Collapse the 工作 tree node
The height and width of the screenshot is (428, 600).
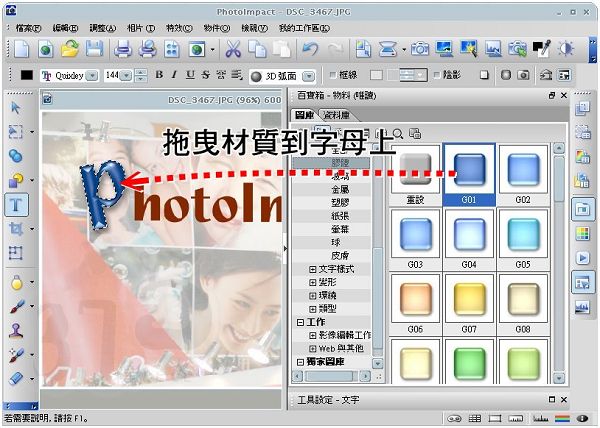coord(300,322)
